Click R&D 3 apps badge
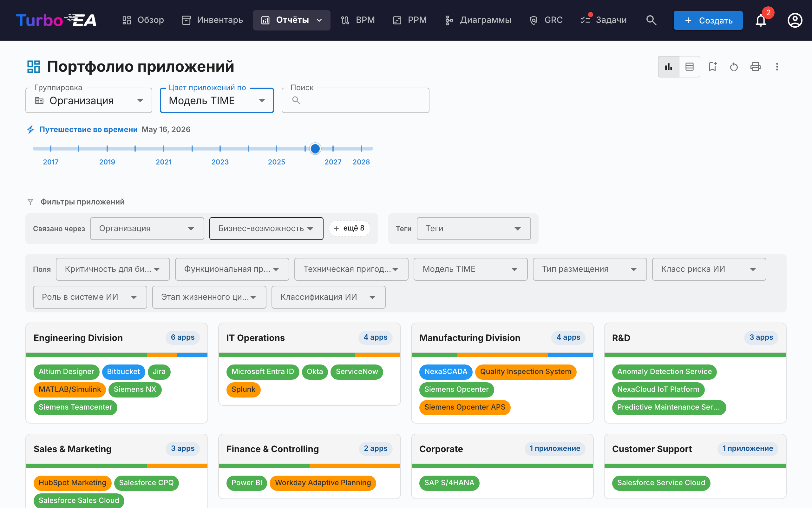The width and height of the screenshot is (812, 508). tap(761, 338)
